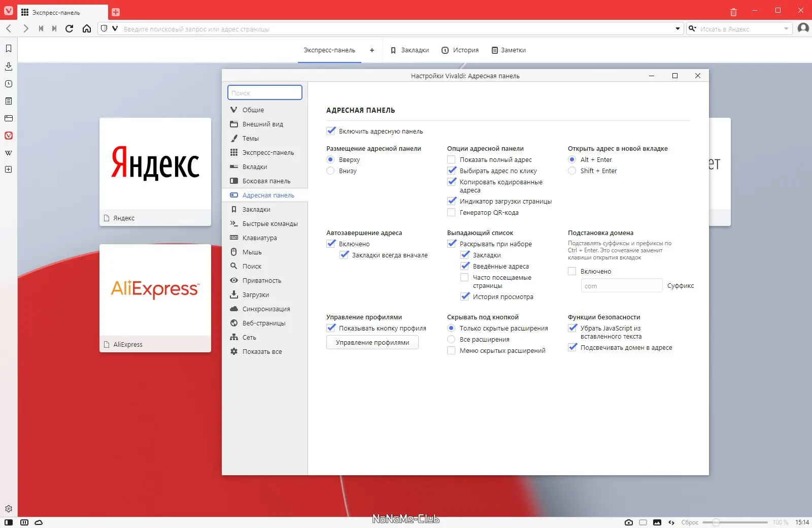812x528 pixels.
Task: Enable 'Часто посещаемые страницы' checkbox
Action: tap(464, 277)
